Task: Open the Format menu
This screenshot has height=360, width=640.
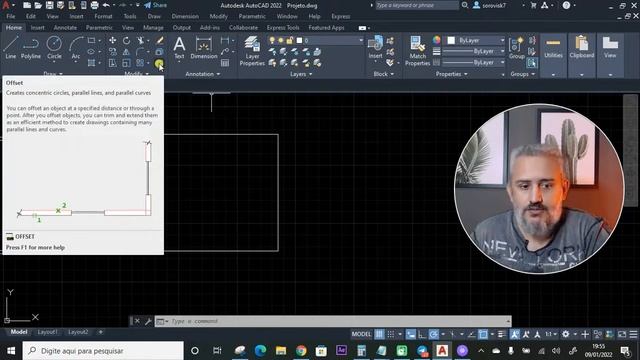Action: tap(103, 16)
